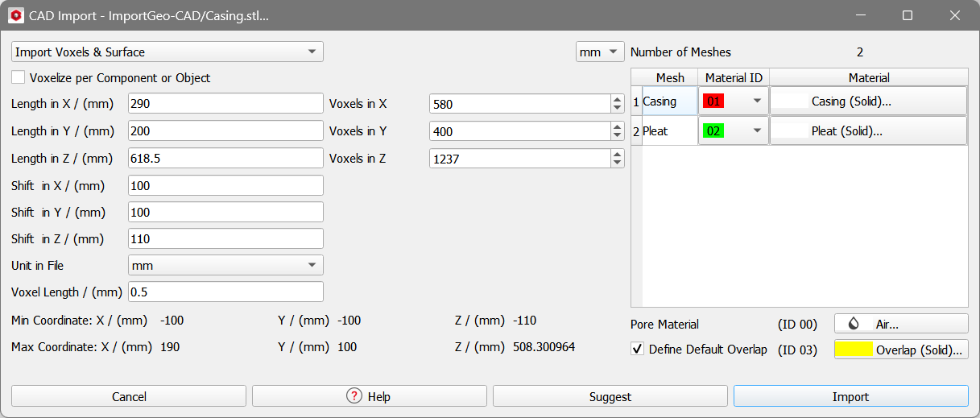980x418 pixels.
Task: Click the green 02 material color swatch
Action: point(713,130)
